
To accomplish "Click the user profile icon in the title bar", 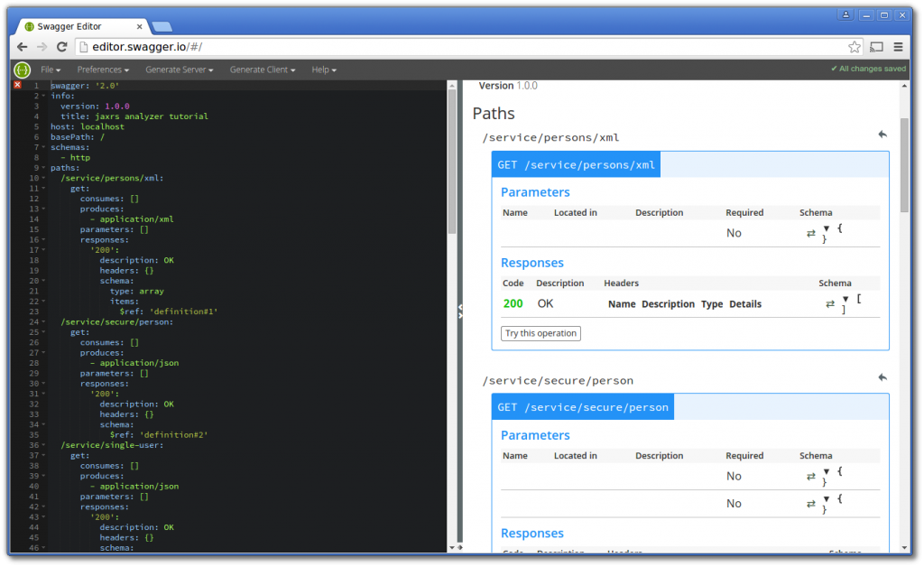I will click(845, 14).
